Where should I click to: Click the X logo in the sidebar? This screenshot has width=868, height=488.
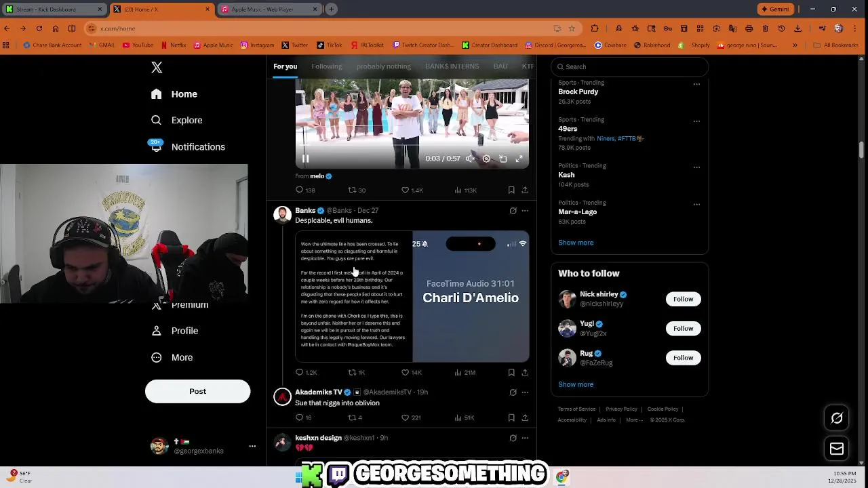(x=157, y=67)
